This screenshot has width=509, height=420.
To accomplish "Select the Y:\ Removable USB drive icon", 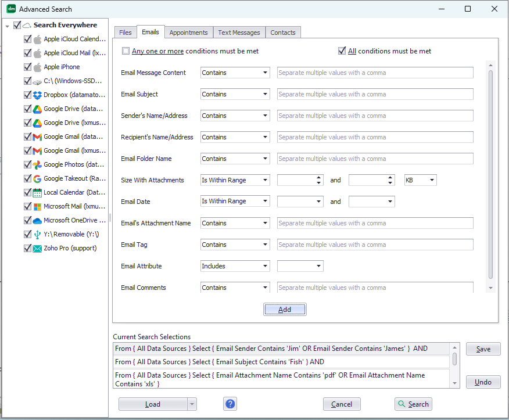I will click(36, 234).
